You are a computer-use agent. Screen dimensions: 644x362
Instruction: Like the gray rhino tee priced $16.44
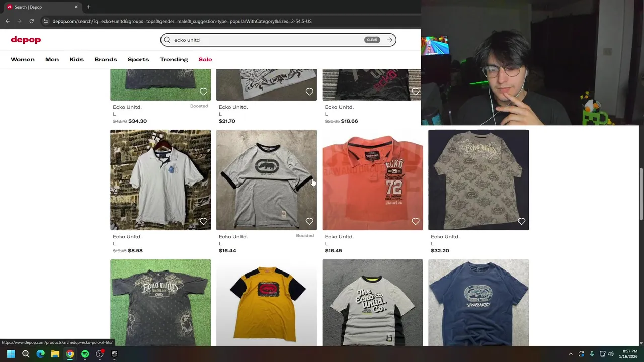[x=309, y=221]
